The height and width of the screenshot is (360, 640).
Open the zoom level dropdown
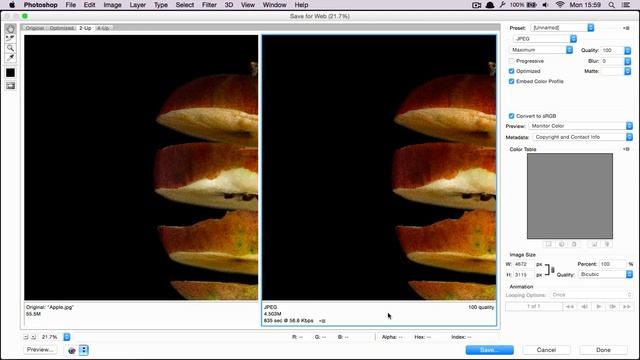point(67,337)
